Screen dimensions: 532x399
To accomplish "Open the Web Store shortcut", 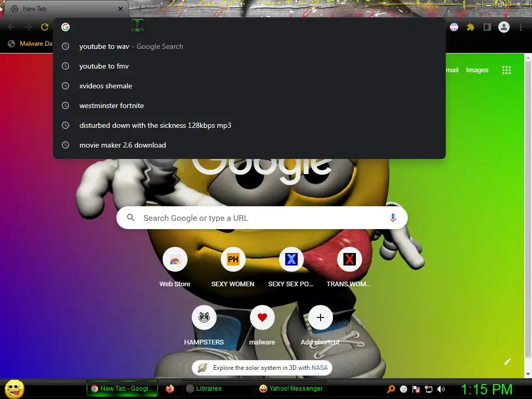I will tap(175, 259).
